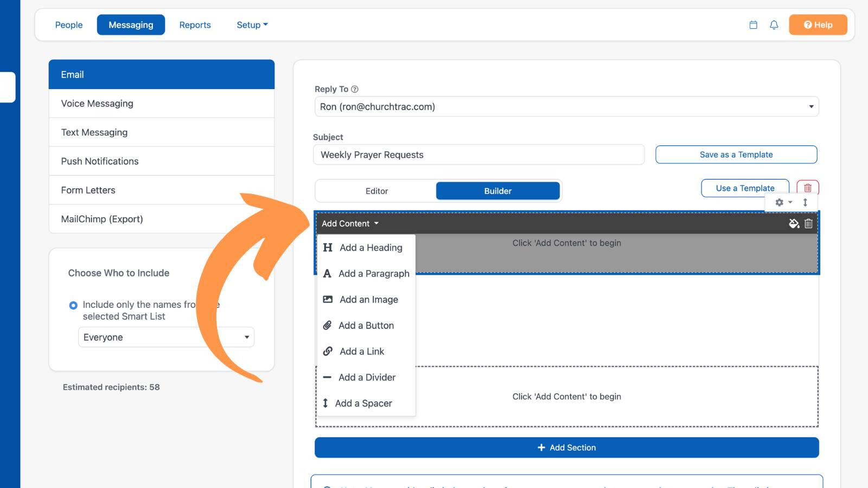Choose Add a Button
Screen dimensions: 868x488
click(366, 325)
